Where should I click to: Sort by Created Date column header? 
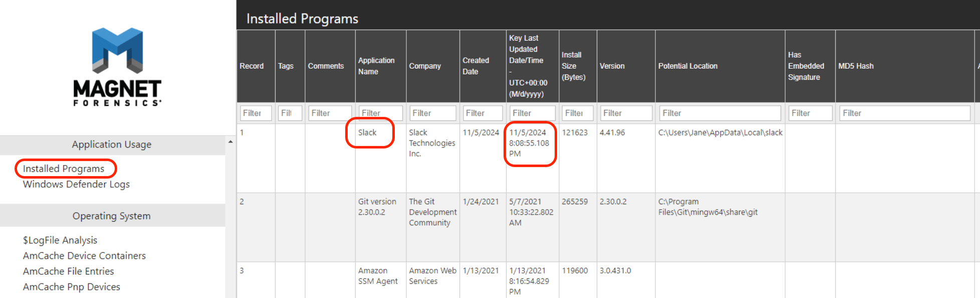(x=475, y=66)
